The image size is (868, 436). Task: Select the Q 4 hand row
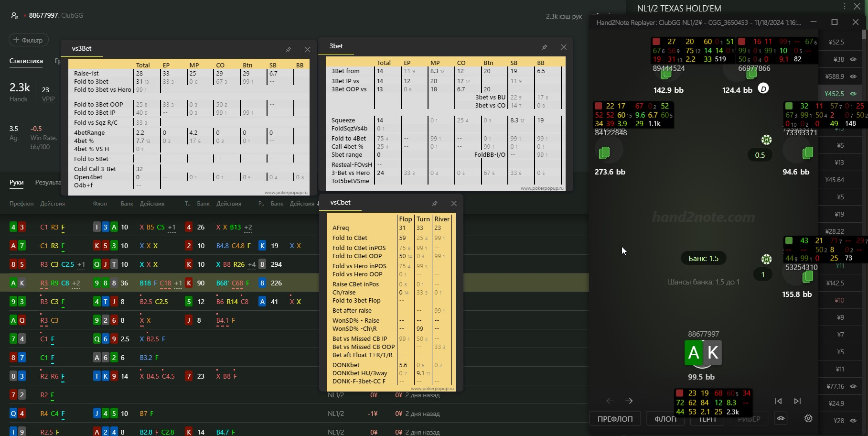[294, 414]
